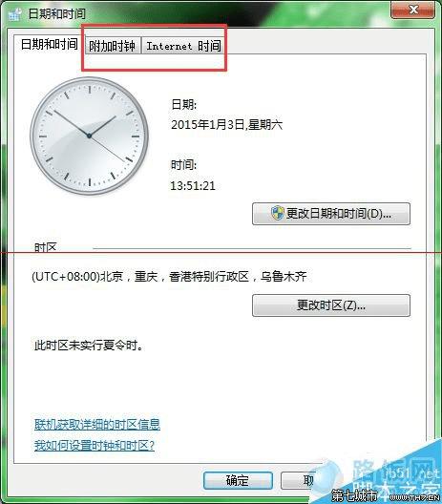Image resolution: width=442 pixels, height=504 pixels.
Task: Click the 更改时区(Z)... button
Action: (x=331, y=305)
